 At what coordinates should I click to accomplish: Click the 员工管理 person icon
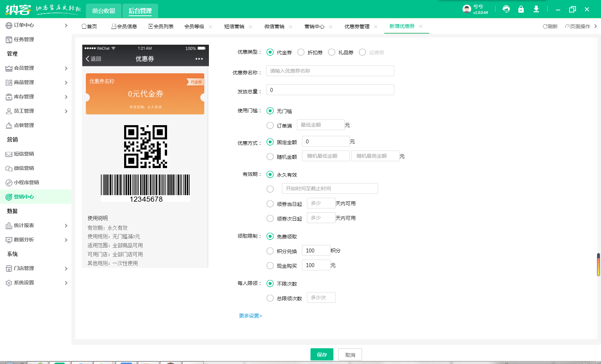pos(9,111)
